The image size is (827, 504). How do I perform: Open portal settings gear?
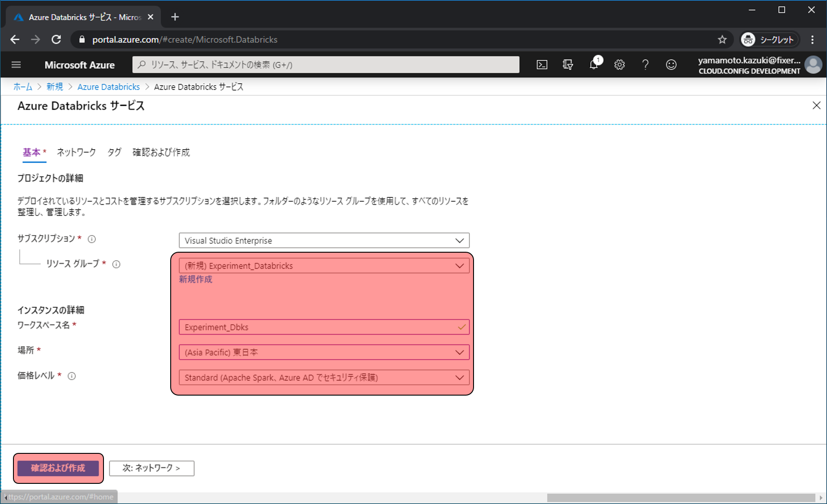coord(620,65)
